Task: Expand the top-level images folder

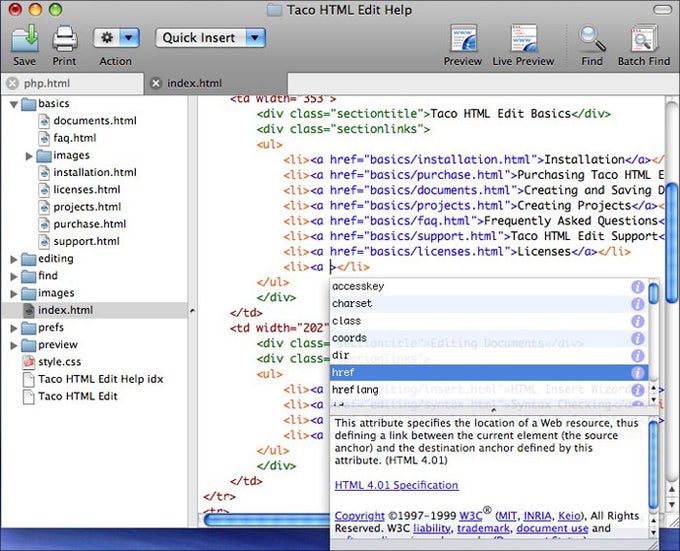Action: pos(13,294)
